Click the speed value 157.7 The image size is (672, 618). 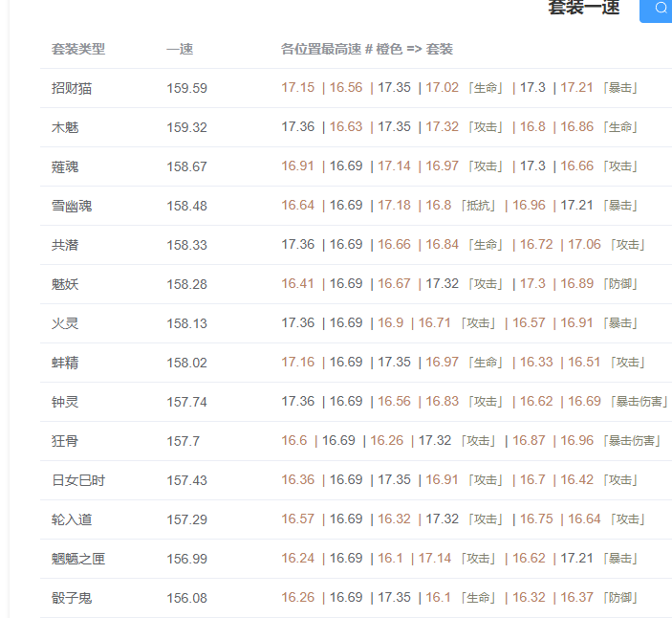(x=183, y=441)
